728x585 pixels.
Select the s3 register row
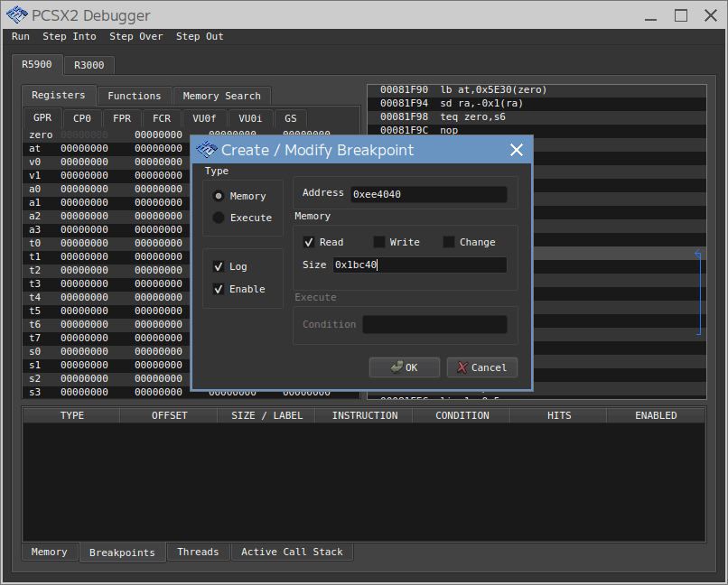point(107,392)
